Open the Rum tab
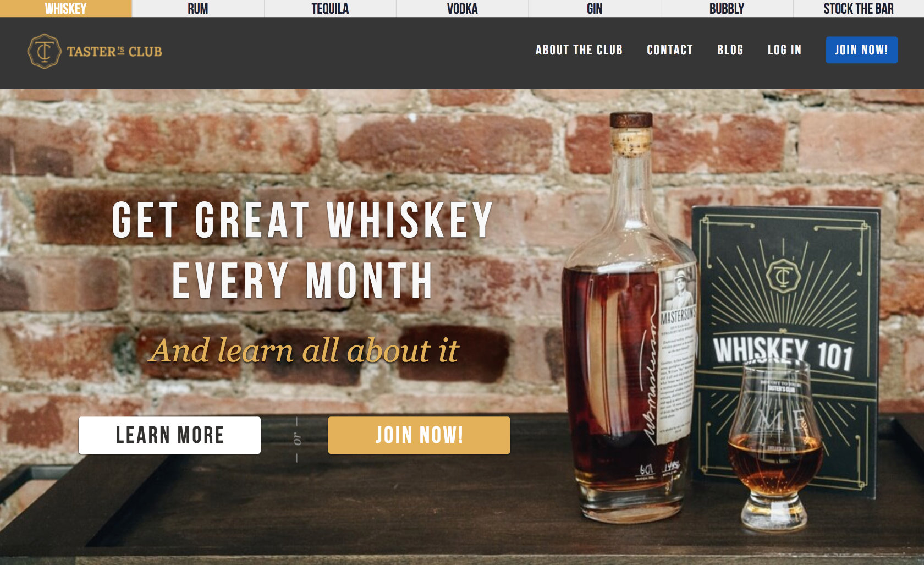 coord(198,9)
